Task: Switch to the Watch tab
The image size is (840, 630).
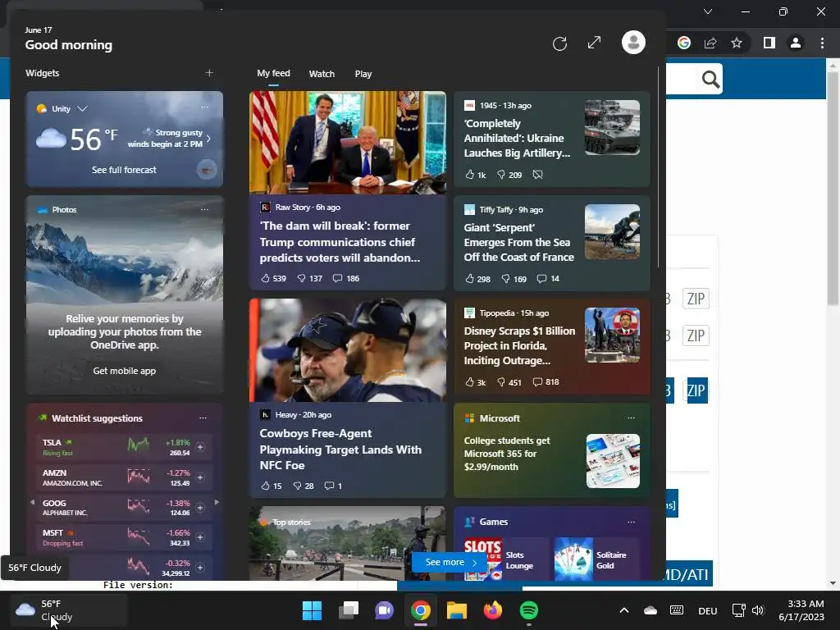Action: pyautogui.click(x=322, y=74)
